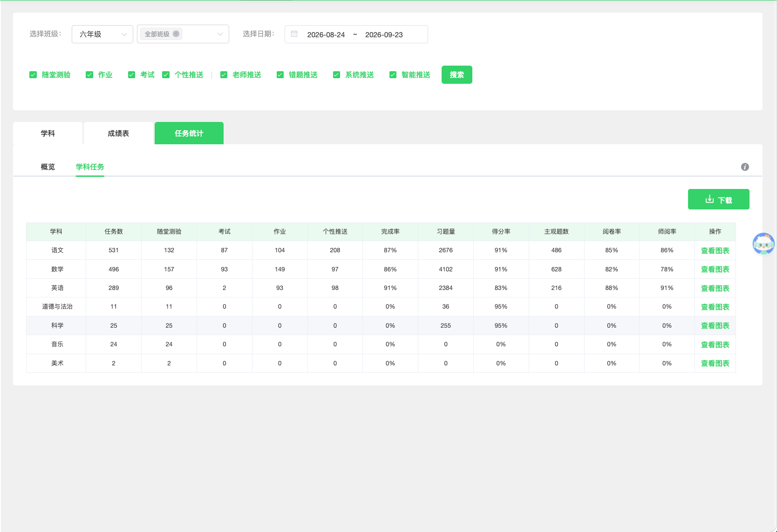Image resolution: width=777 pixels, height=532 pixels.
Task: Uncheck the 系统推送 checkbox
Action: pos(337,75)
